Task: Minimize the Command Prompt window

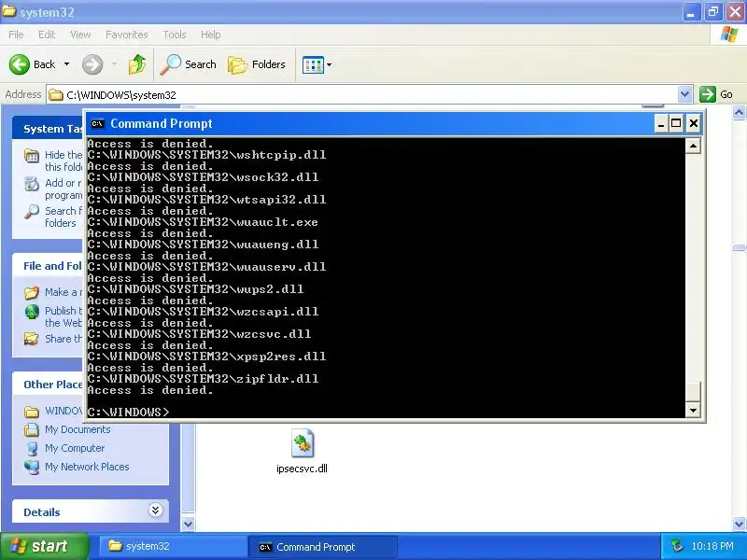Action: pos(660,124)
